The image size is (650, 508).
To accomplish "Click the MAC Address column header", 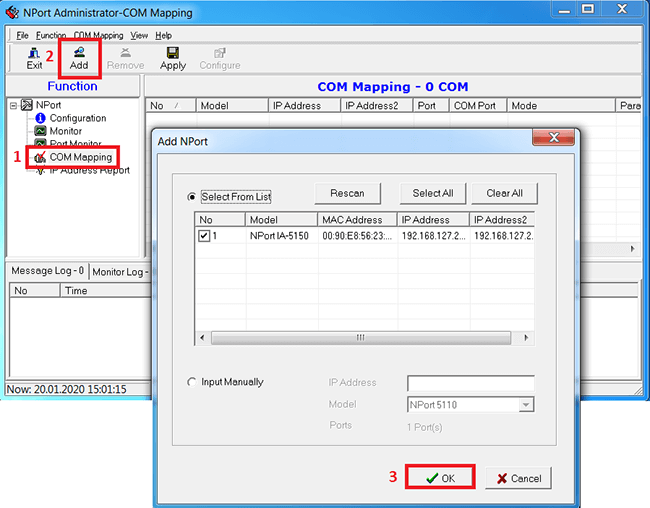I will [x=357, y=220].
